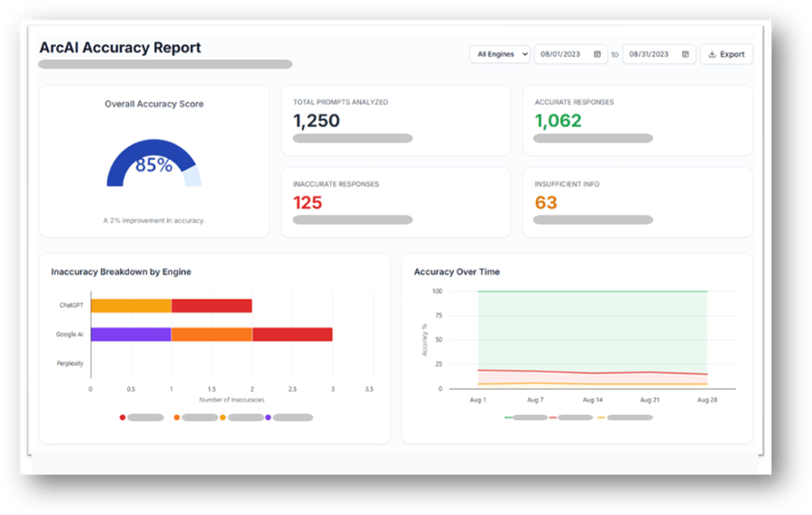Select the Accurate Responses 1,062 card
The width and height of the screenshot is (812, 515).
click(637, 120)
